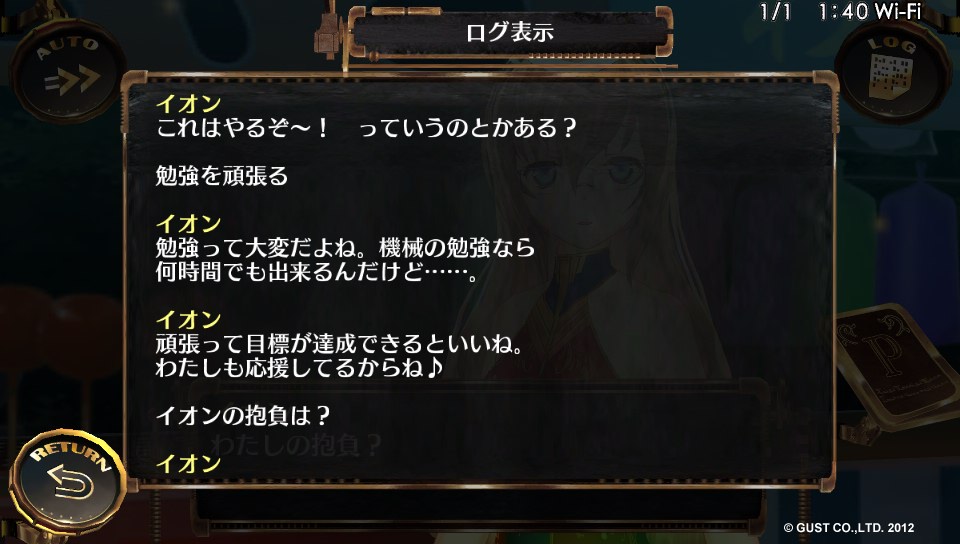Click the faded わたしの抱負？ text
The height and width of the screenshot is (544, 960).
tap(296, 445)
